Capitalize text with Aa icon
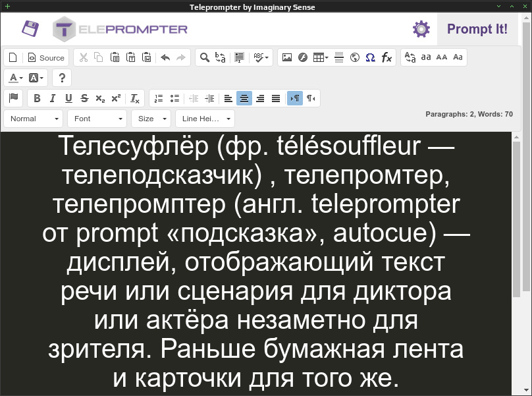 click(x=458, y=57)
